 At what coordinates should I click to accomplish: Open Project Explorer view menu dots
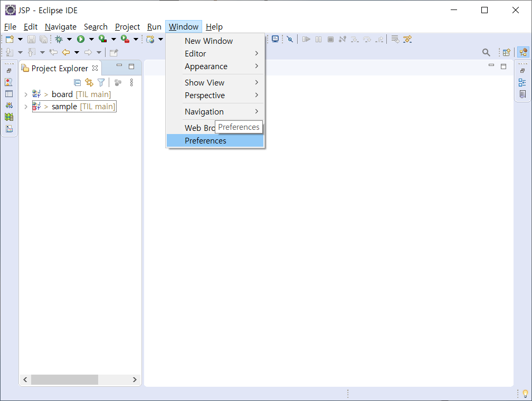click(131, 82)
